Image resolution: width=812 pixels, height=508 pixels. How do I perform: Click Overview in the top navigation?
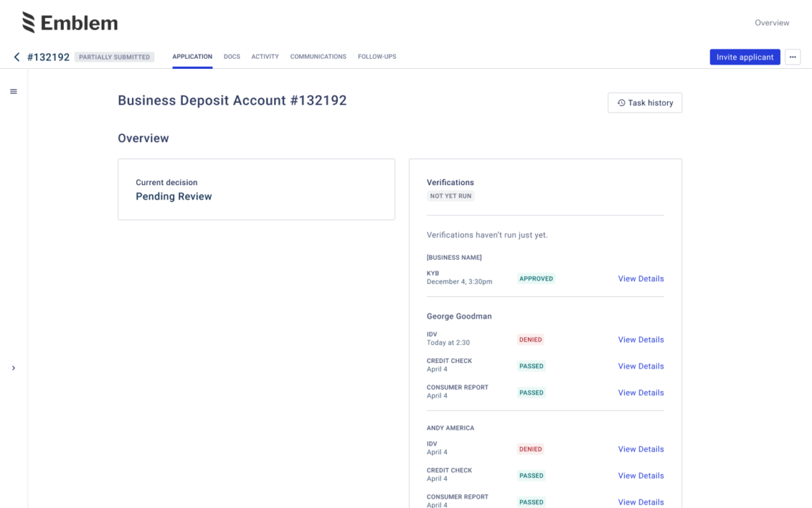pos(771,22)
